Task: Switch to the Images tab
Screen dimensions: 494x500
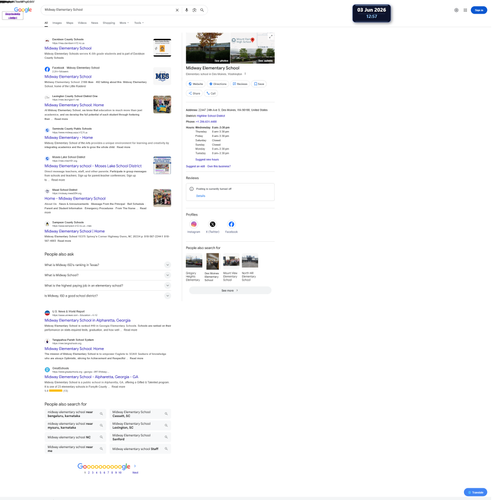Action: (57, 23)
